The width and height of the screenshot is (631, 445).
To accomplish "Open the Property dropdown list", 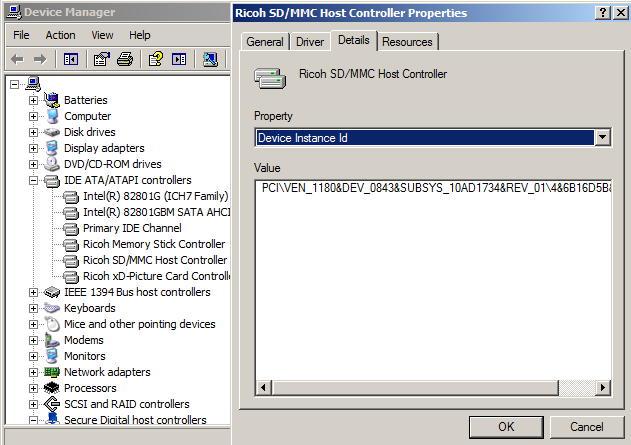I will pyautogui.click(x=602, y=138).
